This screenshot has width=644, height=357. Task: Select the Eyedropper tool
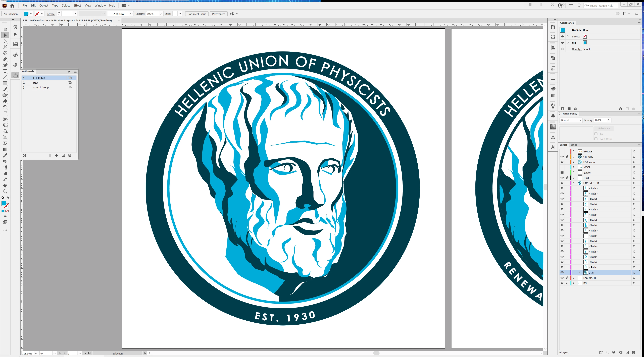[x=5, y=155]
